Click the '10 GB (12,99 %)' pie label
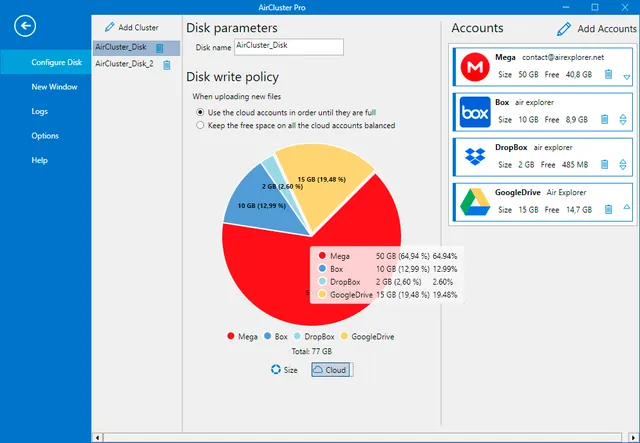 click(262, 206)
